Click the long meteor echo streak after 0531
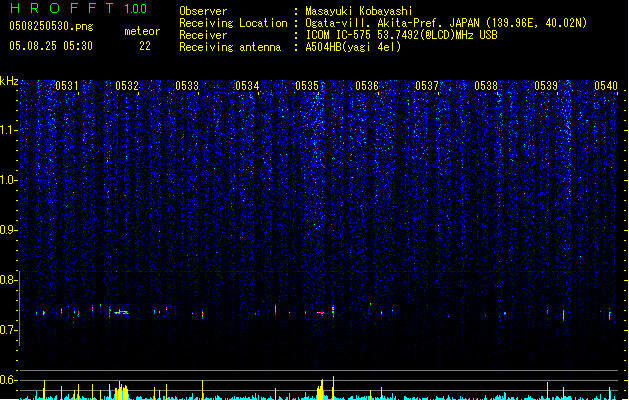Image resolution: width=629 pixels, height=400 pixels. click(x=121, y=312)
